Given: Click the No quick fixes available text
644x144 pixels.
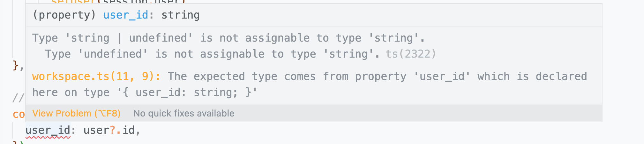Looking at the screenshot, I should tap(184, 113).
